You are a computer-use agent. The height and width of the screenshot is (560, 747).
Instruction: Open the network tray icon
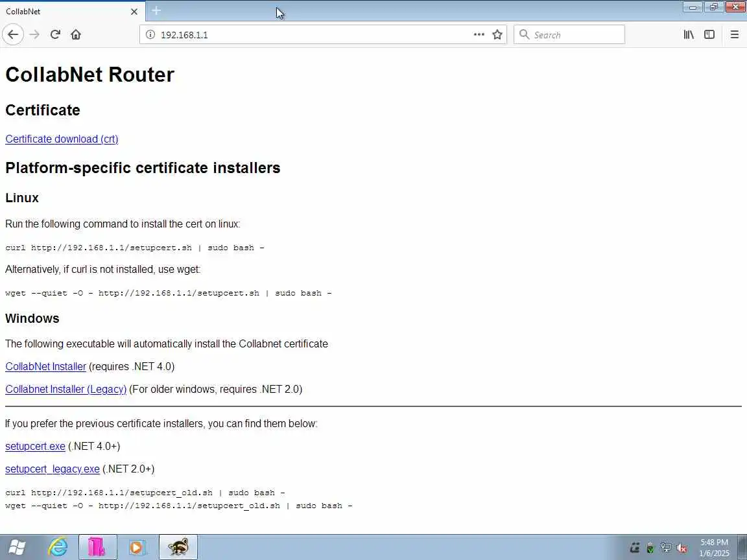click(666, 548)
